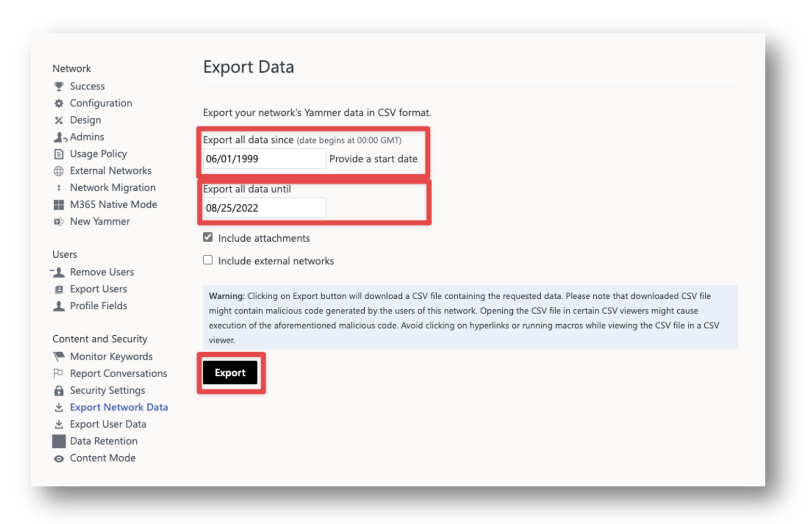Open the Data Retention link

coord(104,441)
